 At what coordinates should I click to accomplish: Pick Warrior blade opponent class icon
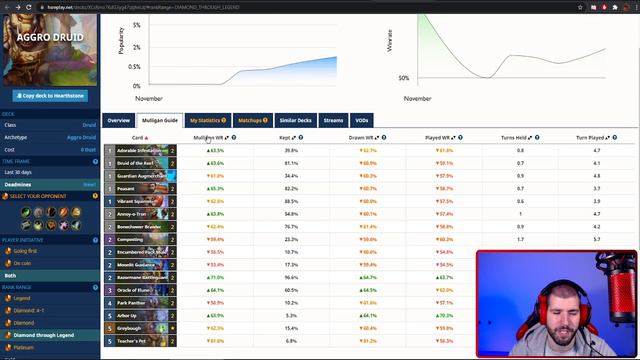pos(76,225)
